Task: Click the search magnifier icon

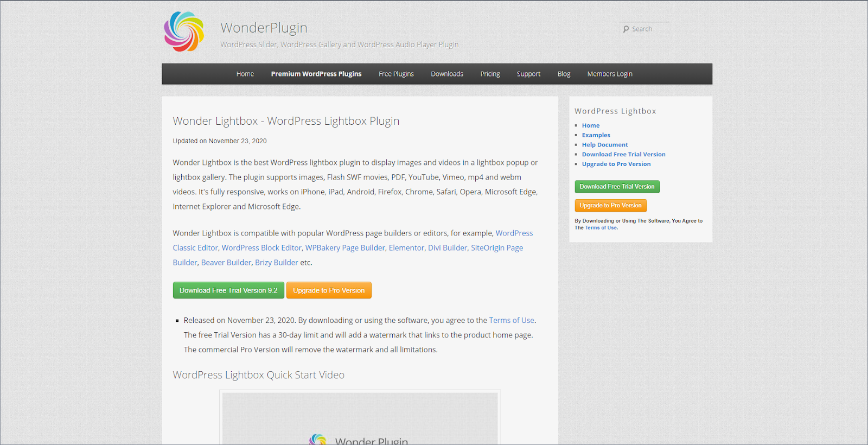Action: 626,29
